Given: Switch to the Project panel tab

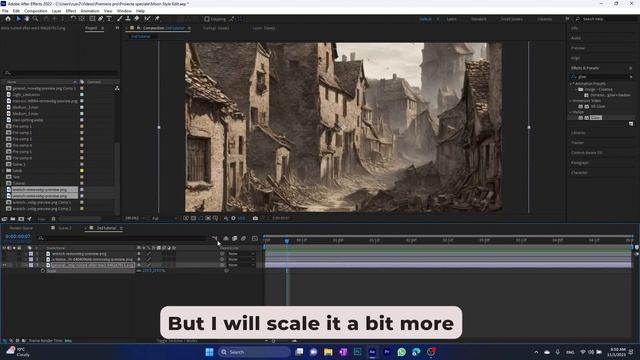Looking at the screenshot, I should [x=91, y=28].
